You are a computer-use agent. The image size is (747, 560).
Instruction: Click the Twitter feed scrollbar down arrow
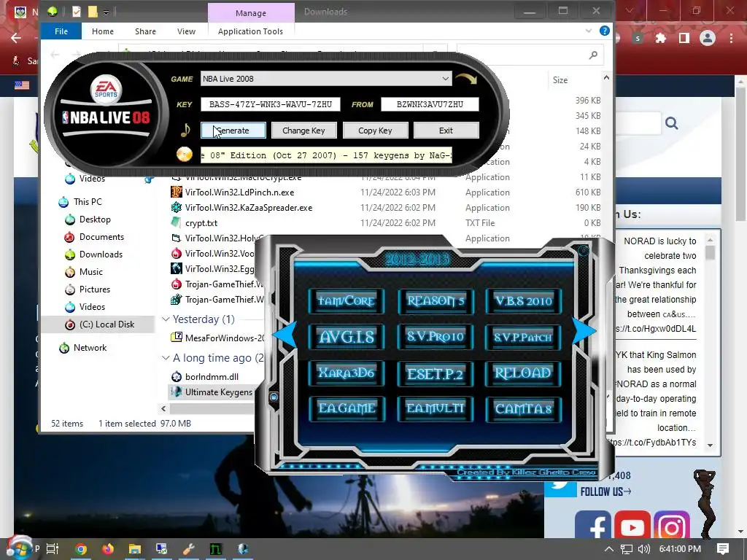[x=710, y=446]
